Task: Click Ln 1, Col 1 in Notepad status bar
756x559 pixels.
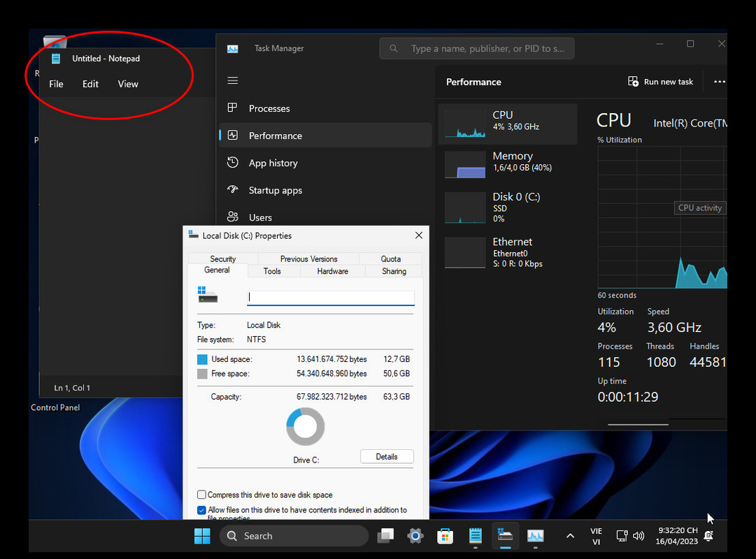Action: 72,388
